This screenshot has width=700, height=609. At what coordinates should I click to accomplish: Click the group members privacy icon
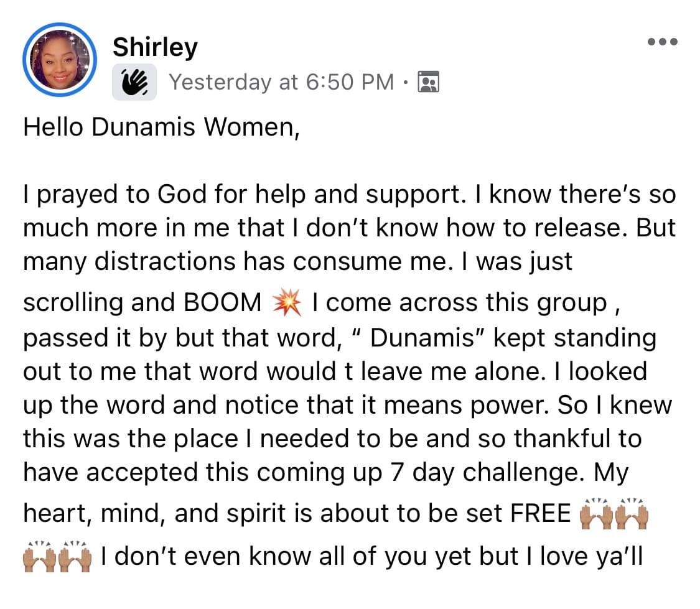(x=428, y=81)
